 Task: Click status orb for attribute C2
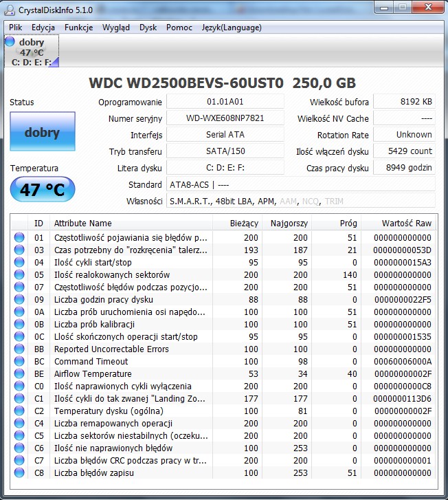tap(19, 411)
